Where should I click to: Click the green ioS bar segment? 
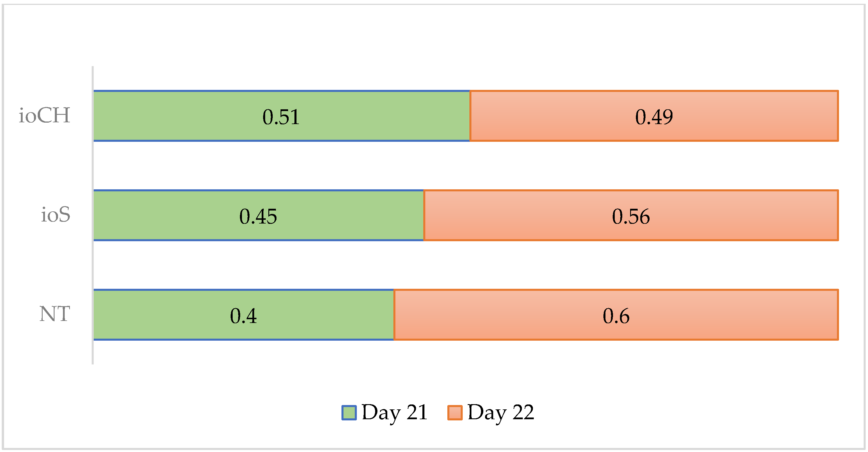169,215
